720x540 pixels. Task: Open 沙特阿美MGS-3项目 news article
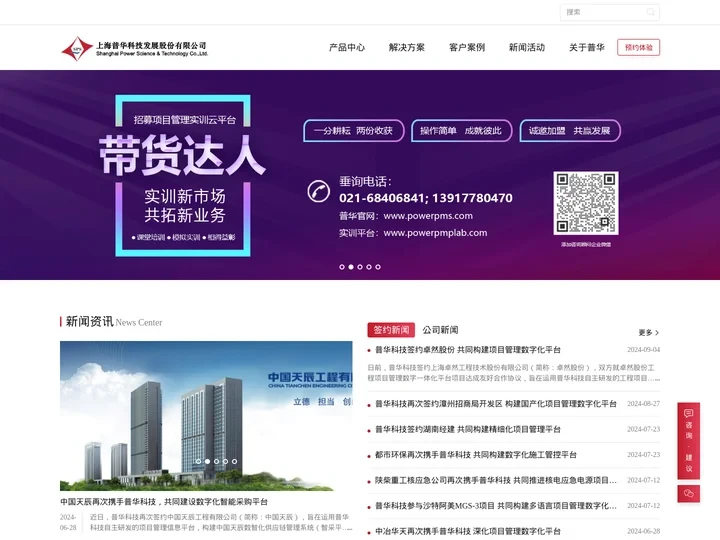pos(495,506)
